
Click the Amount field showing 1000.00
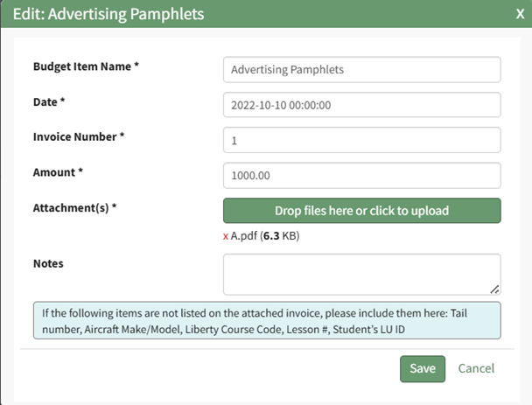pyautogui.click(x=361, y=176)
